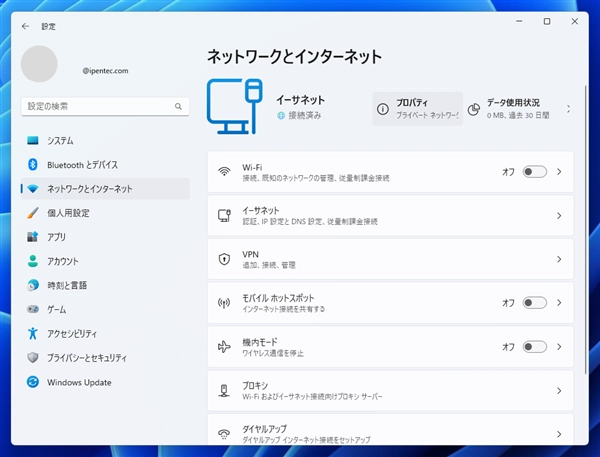Open プロキシ row chevron

click(559, 391)
